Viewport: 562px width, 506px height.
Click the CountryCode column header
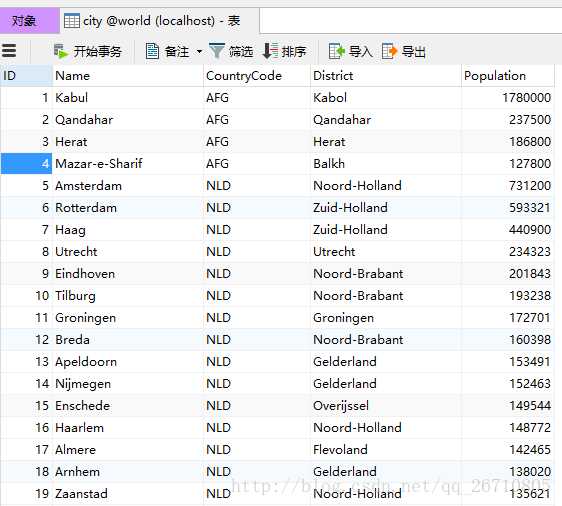pos(257,76)
